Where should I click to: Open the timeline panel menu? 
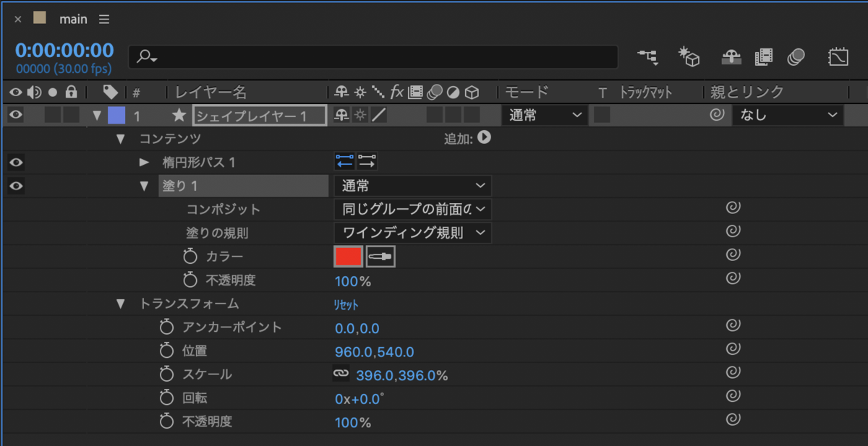[x=103, y=19]
